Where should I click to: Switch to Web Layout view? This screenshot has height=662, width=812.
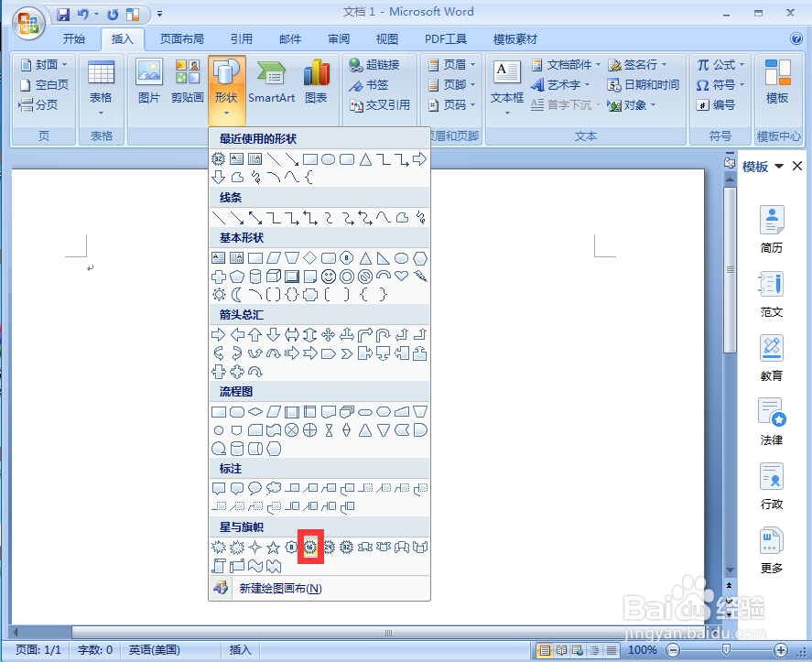[578, 650]
